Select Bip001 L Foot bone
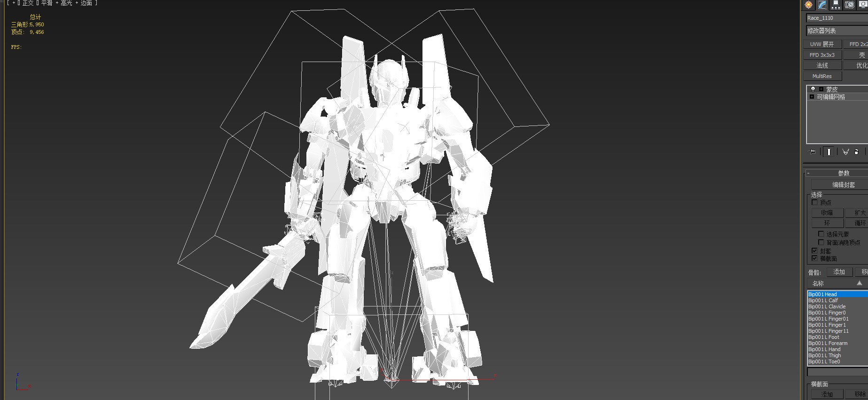 click(x=837, y=337)
